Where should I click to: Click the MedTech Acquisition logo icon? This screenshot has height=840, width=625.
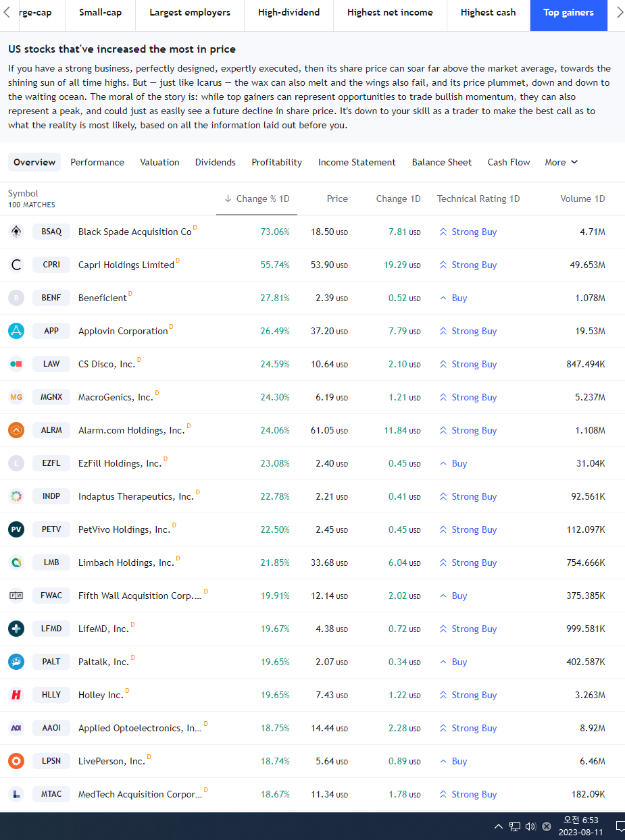tap(16, 794)
